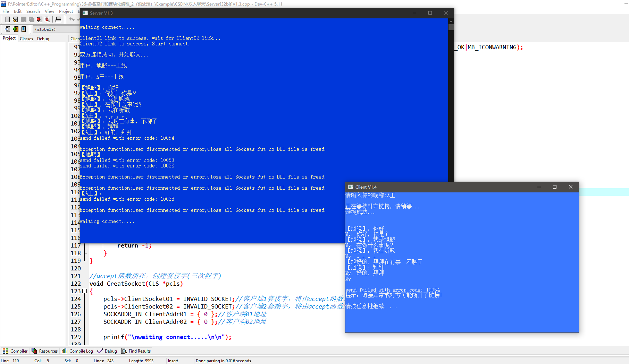Click 'Client02 link to success' line in Server
629x364 pixels.
point(135,44)
